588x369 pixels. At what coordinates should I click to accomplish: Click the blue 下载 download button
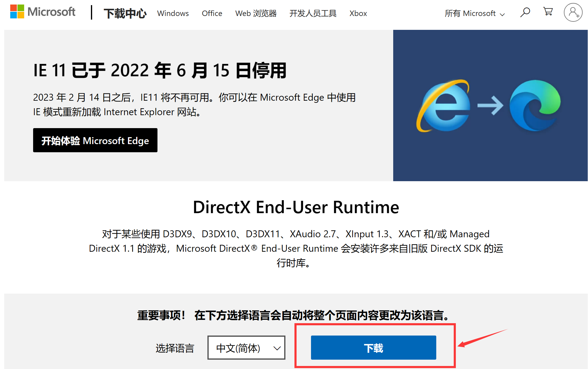coord(373,348)
